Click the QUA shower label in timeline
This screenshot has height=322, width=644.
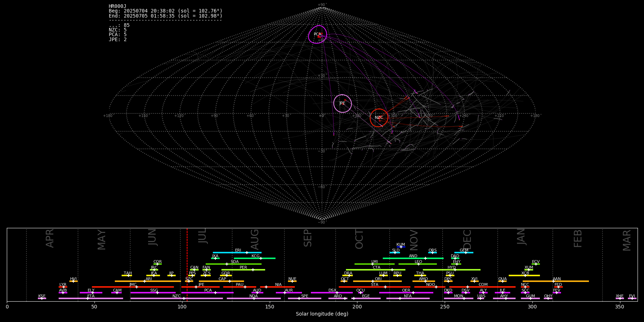[502, 279]
